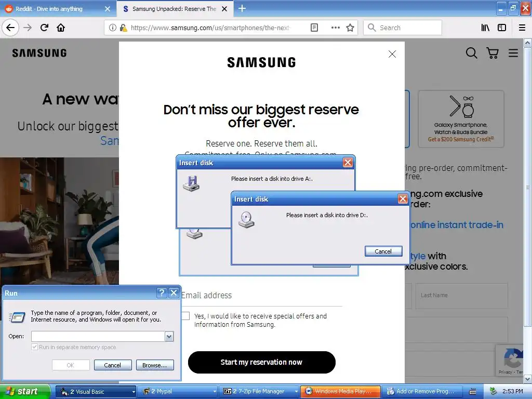Click the CD drive icon in dialog
The width and height of the screenshot is (532, 399).
(247, 220)
